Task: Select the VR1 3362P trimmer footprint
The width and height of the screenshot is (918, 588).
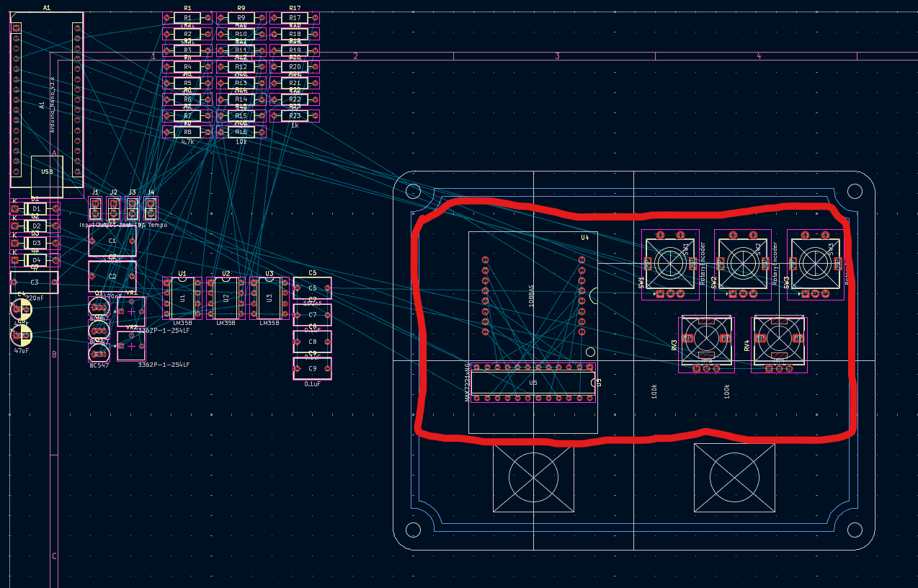Action: (x=130, y=310)
